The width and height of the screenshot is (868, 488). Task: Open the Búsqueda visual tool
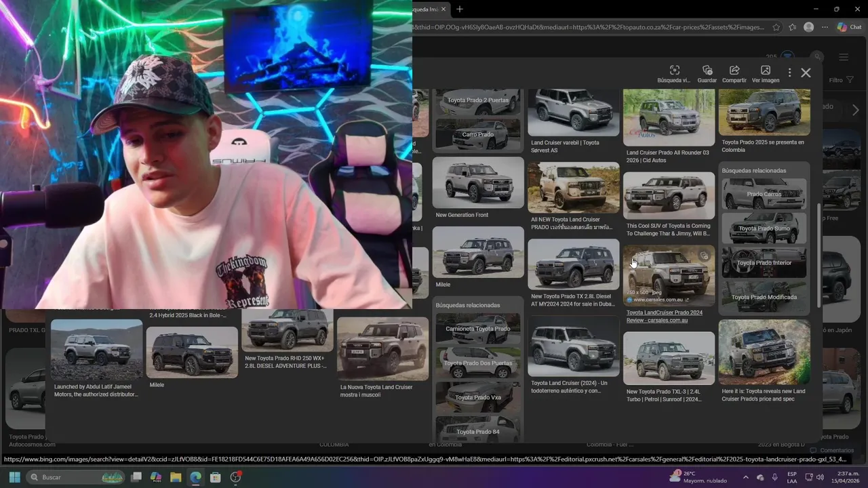(673, 75)
